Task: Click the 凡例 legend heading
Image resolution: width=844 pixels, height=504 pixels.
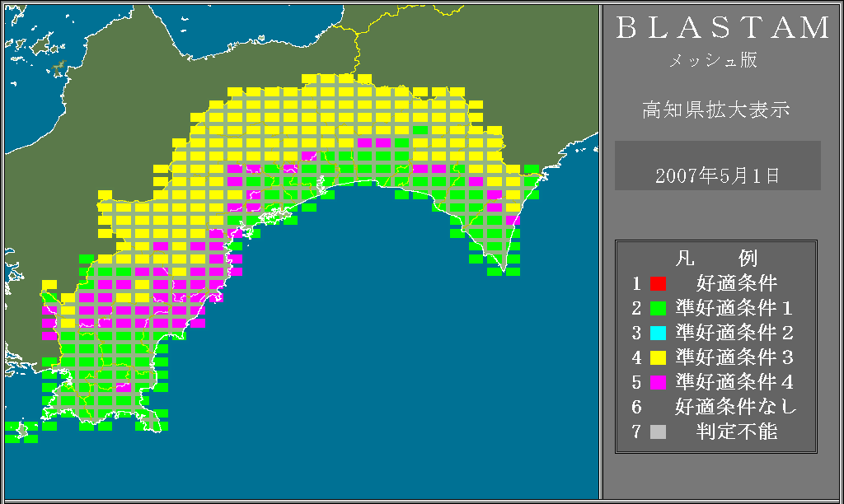Action: pos(716,259)
